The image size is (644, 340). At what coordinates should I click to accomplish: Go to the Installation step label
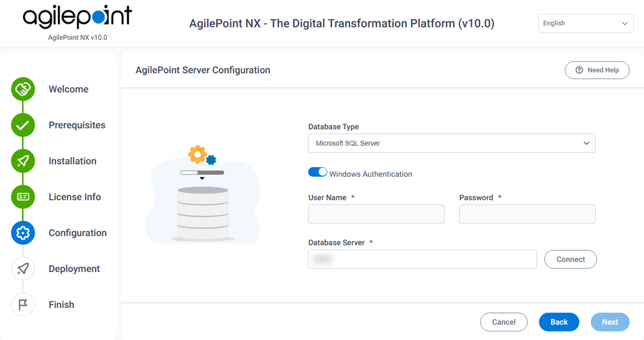pyautogui.click(x=72, y=161)
